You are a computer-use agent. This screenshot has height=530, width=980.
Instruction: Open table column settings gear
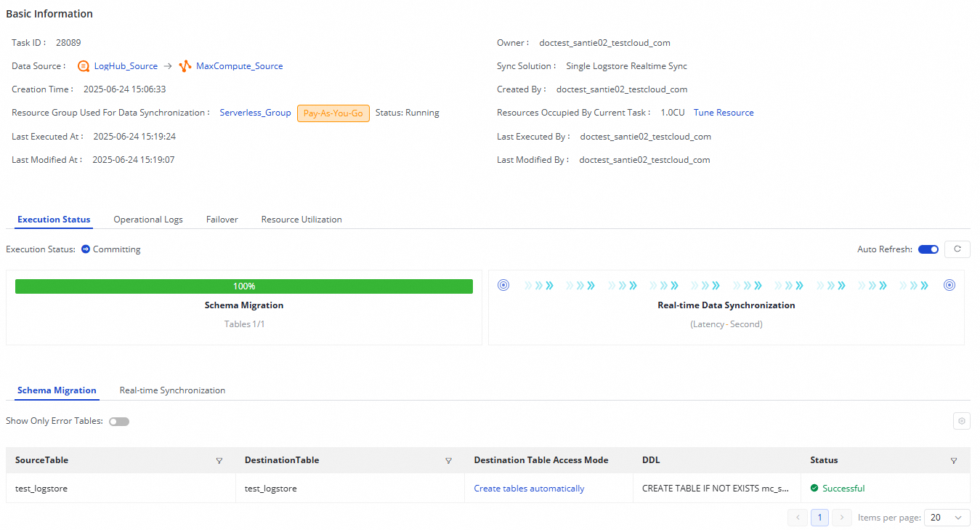962,421
